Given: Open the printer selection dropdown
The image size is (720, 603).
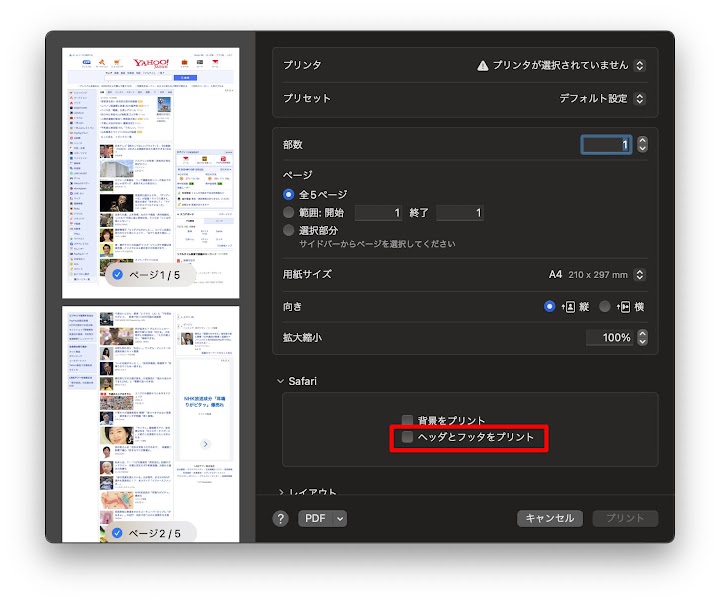Looking at the screenshot, I should coord(639,65).
